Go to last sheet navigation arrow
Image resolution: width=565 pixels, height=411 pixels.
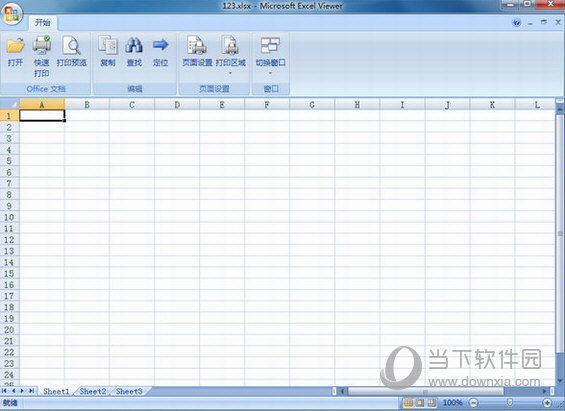click(32, 391)
